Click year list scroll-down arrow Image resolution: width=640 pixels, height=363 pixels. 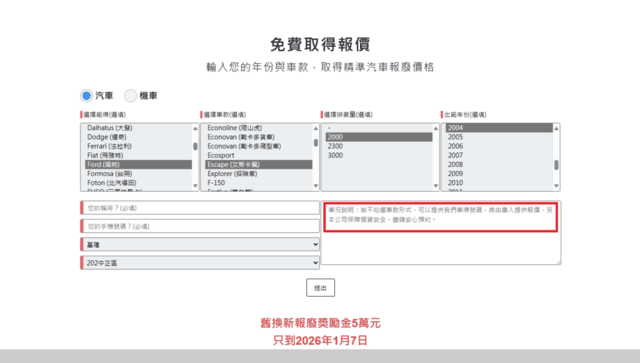[x=556, y=186]
